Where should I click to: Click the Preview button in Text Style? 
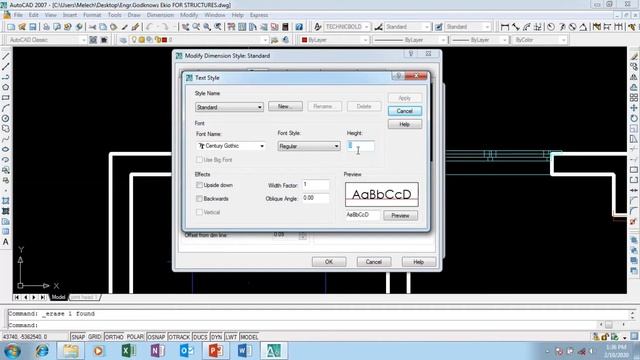click(x=400, y=216)
